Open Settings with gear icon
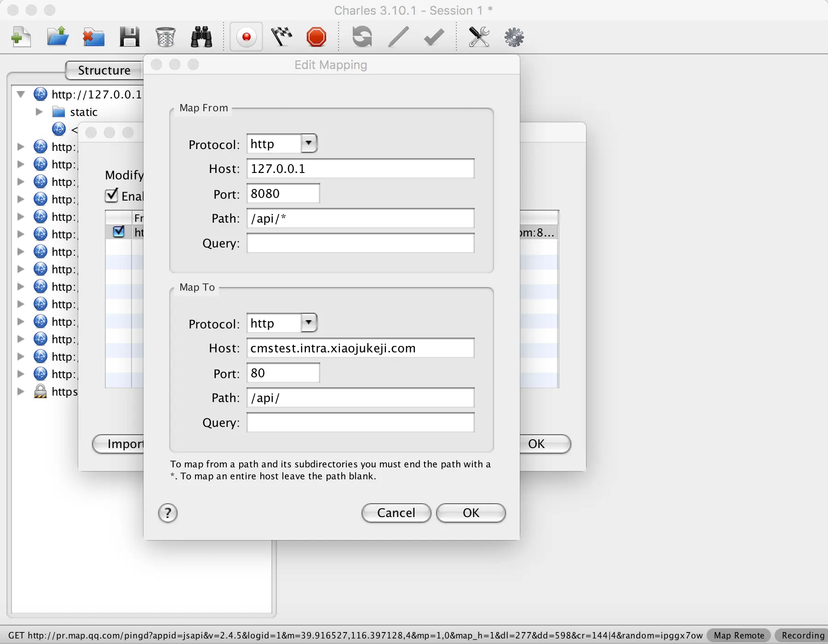This screenshot has height=644, width=828. click(514, 37)
